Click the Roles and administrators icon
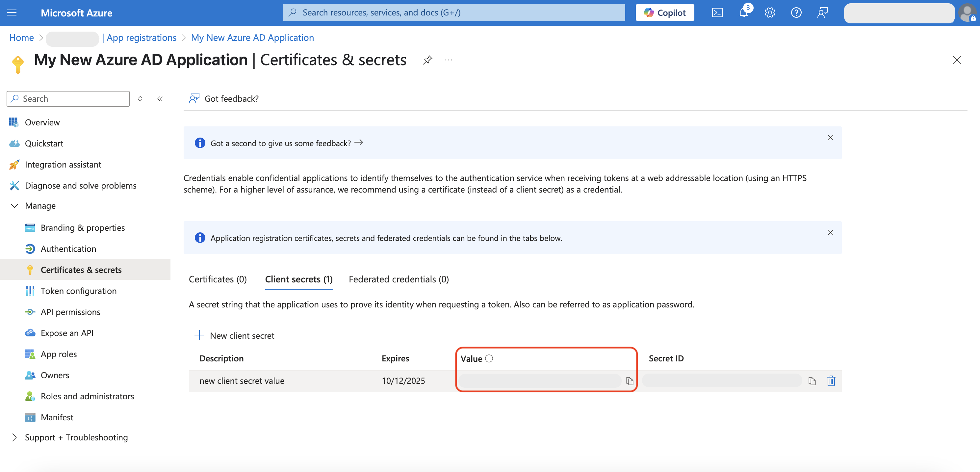Screen dimensions: 980x472 point(30,396)
